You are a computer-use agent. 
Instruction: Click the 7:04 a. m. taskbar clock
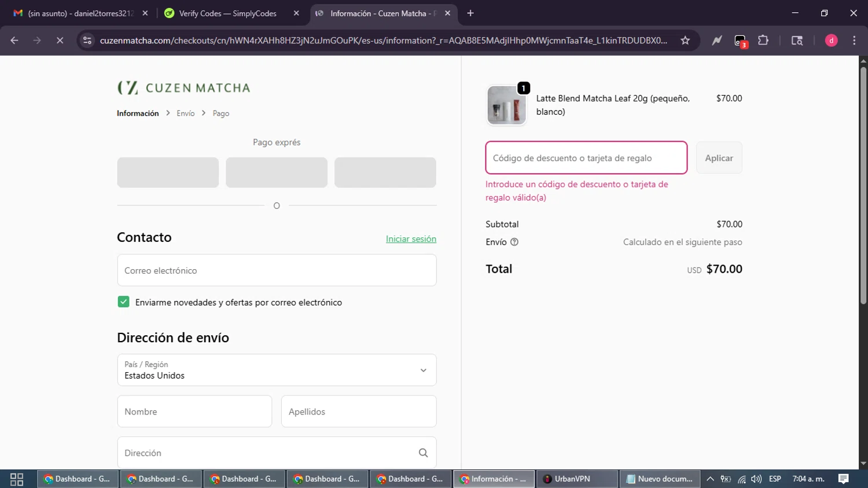pos(808,479)
